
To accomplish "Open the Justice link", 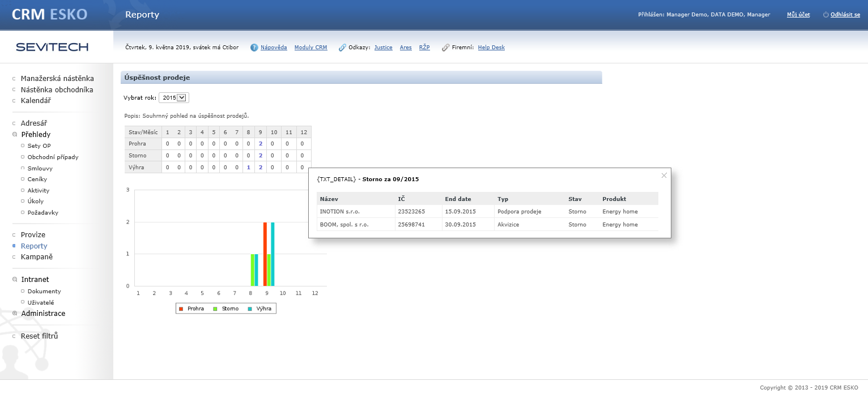I will pyautogui.click(x=384, y=48).
